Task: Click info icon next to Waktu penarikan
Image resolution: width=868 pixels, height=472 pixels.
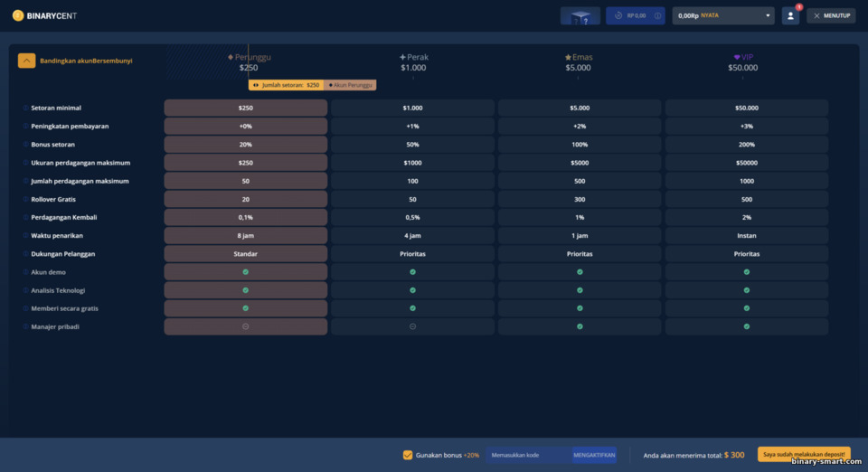Action: 25,236
